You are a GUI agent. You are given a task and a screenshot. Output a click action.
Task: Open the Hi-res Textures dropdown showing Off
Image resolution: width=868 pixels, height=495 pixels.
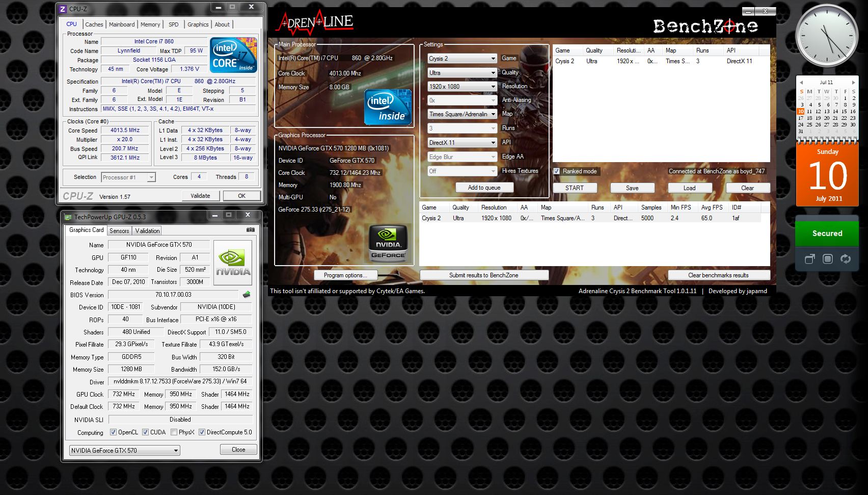pos(462,171)
